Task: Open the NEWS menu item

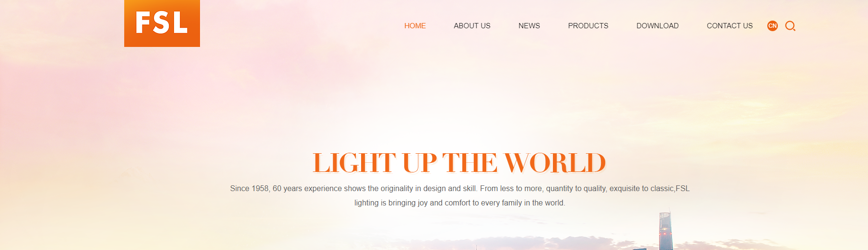Action: click(x=529, y=26)
